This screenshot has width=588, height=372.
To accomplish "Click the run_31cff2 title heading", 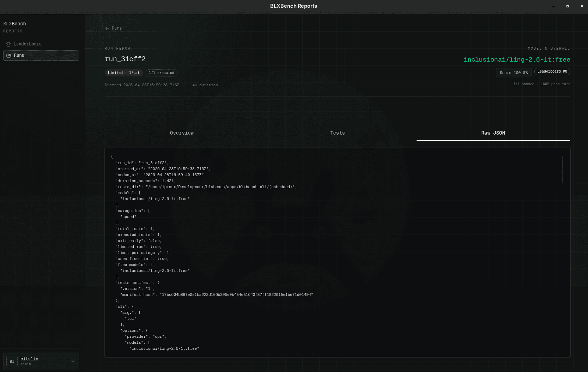I will pyautogui.click(x=125, y=59).
